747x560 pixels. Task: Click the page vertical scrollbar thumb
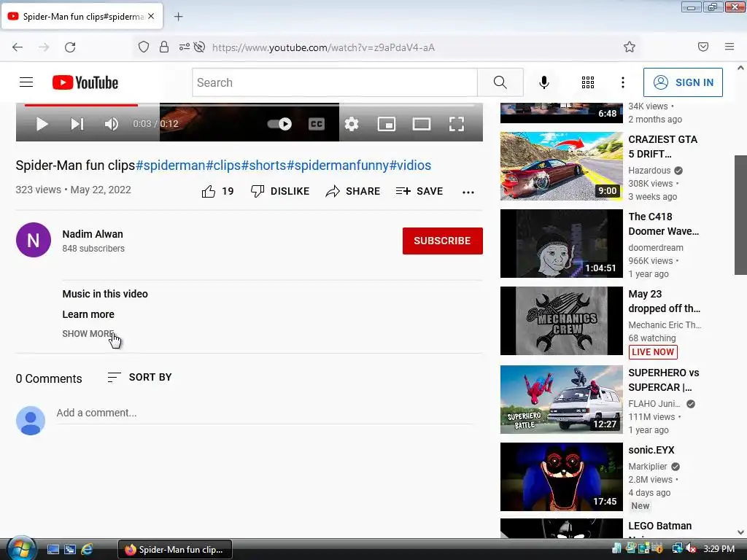click(741, 215)
